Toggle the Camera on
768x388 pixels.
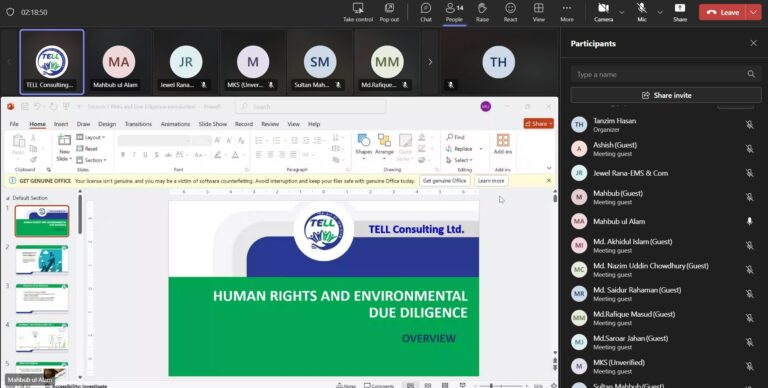point(603,8)
